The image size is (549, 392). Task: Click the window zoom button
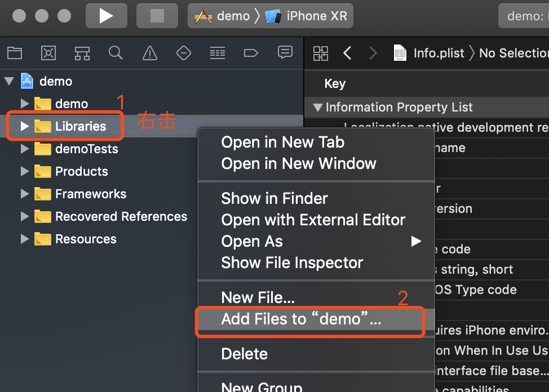(64, 16)
